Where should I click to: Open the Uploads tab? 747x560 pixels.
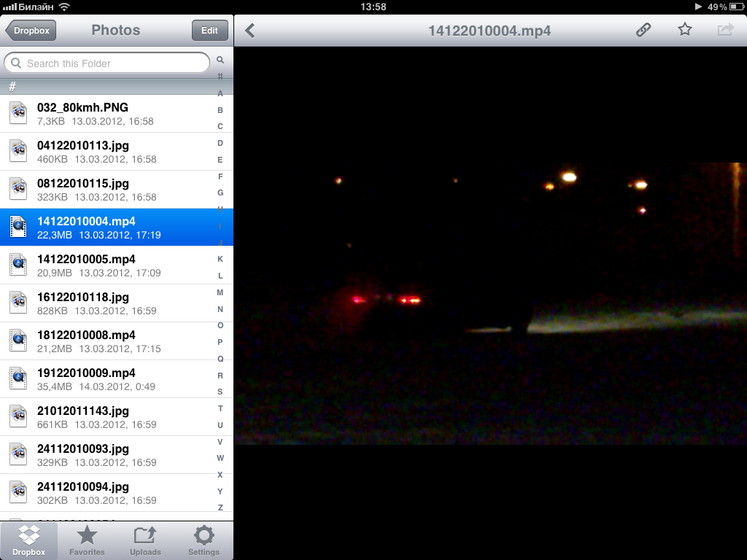click(145, 540)
